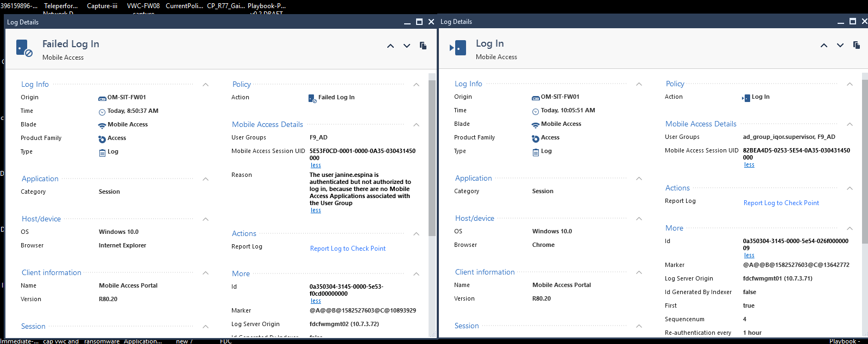Collapse Client information section in left window
This screenshot has height=344, width=868.
pos(205,273)
